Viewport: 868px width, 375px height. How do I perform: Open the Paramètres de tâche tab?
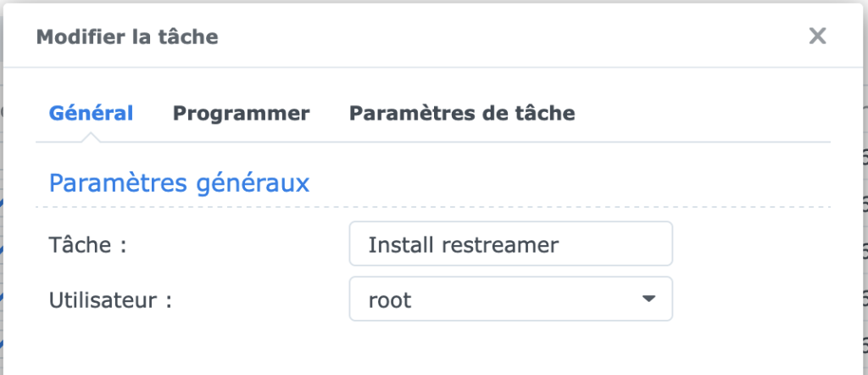(x=462, y=113)
